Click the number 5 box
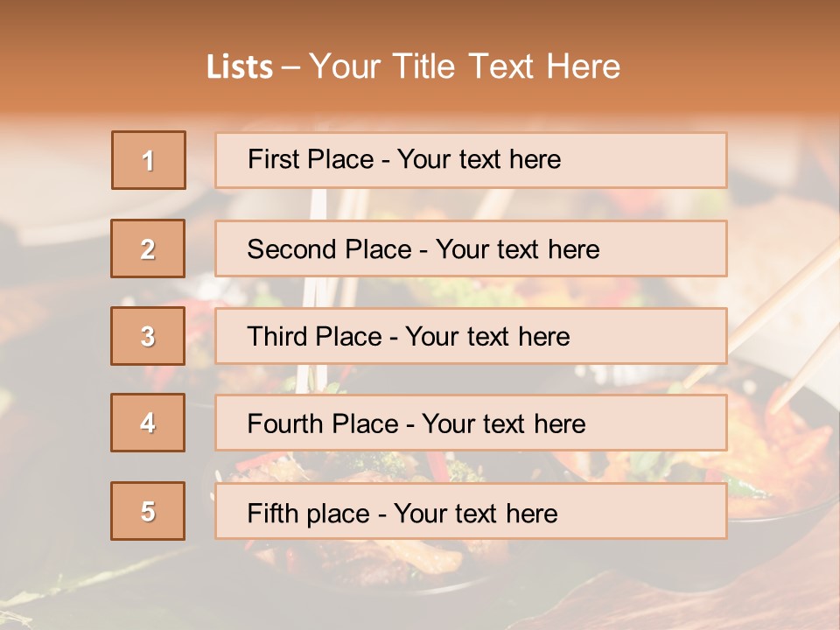Image resolution: width=840 pixels, height=630 pixels. tap(148, 511)
